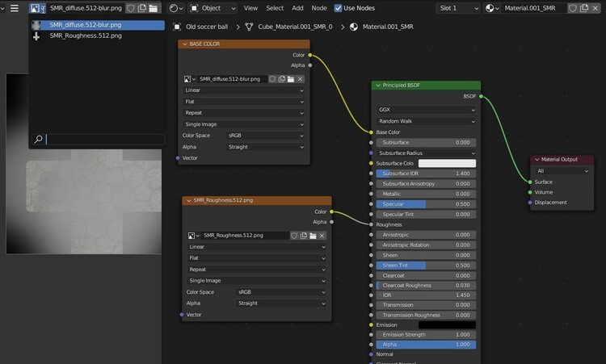The height and width of the screenshot is (364, 606).
Task: Click the Subsurface Color white swatch
Action: [x=447, y=164]
